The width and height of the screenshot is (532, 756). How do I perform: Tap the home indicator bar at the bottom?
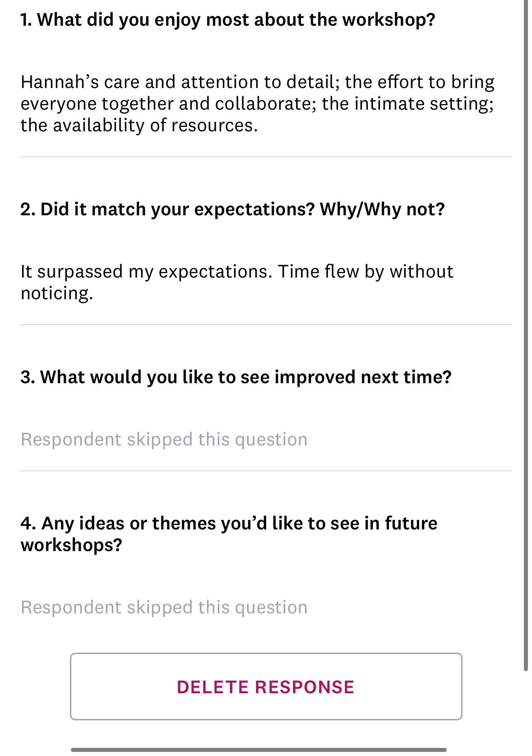point(259,750)
